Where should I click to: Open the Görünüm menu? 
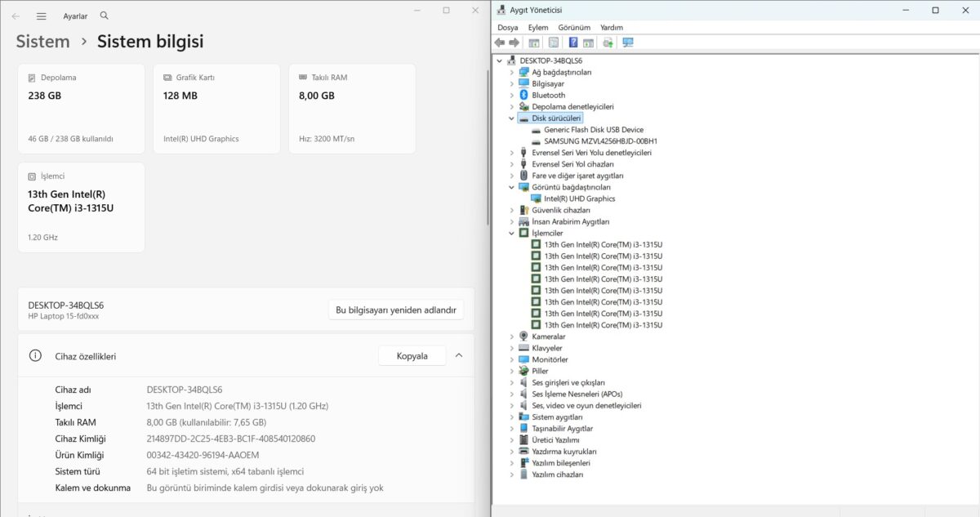(574, 27)
